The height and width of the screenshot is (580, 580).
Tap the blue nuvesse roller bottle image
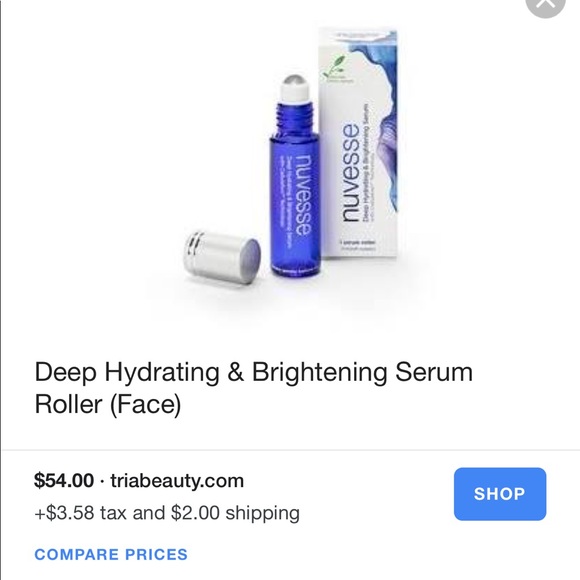click(295, 176)
